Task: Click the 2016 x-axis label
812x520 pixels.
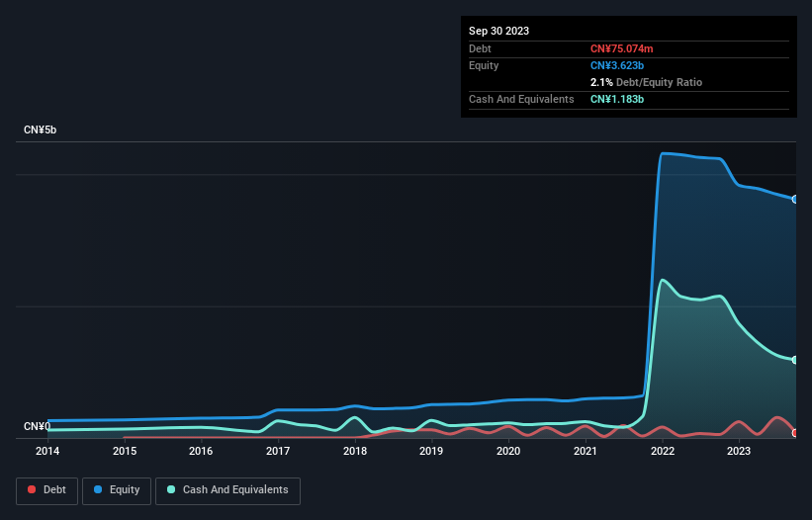Action: pos(201,451)
